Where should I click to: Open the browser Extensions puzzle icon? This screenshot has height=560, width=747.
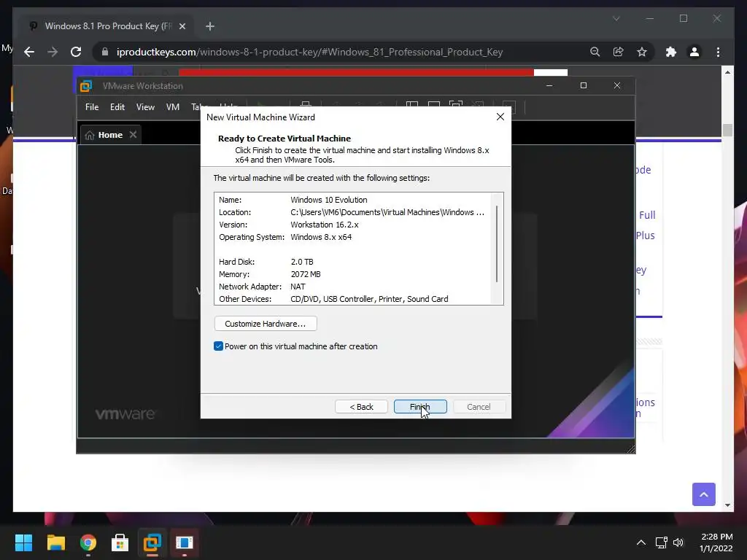[x=671, y=52]
